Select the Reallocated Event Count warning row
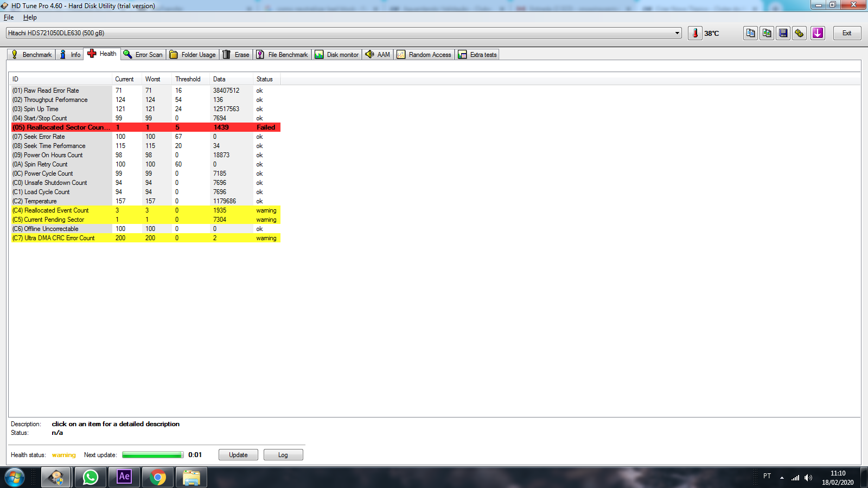The width and height of the screenshot is (868, 488). pos(146,210)
